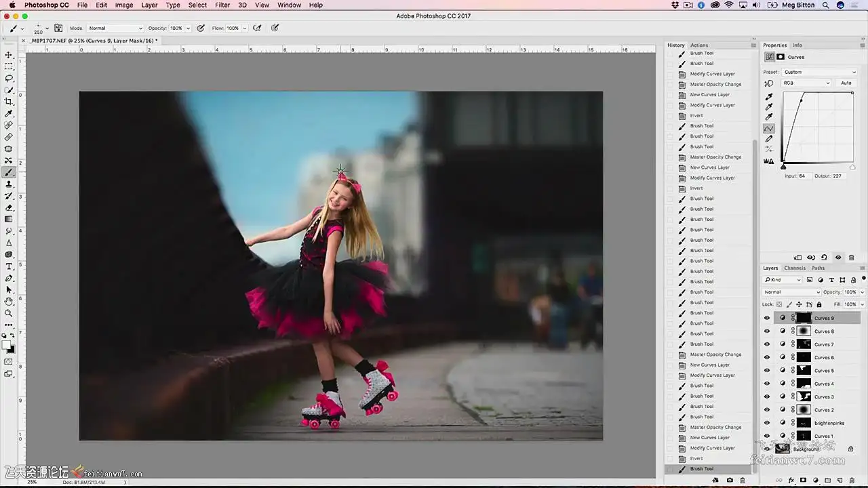The height and width of the screenshot is (488, 868).
Task: Toggle visibility of brightenpinks layer
Action: 767,423
